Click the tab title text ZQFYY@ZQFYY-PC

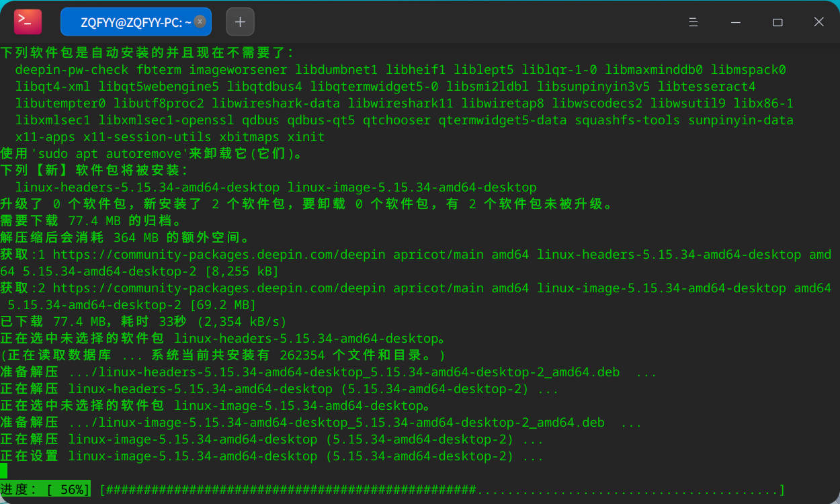point(131,22)
